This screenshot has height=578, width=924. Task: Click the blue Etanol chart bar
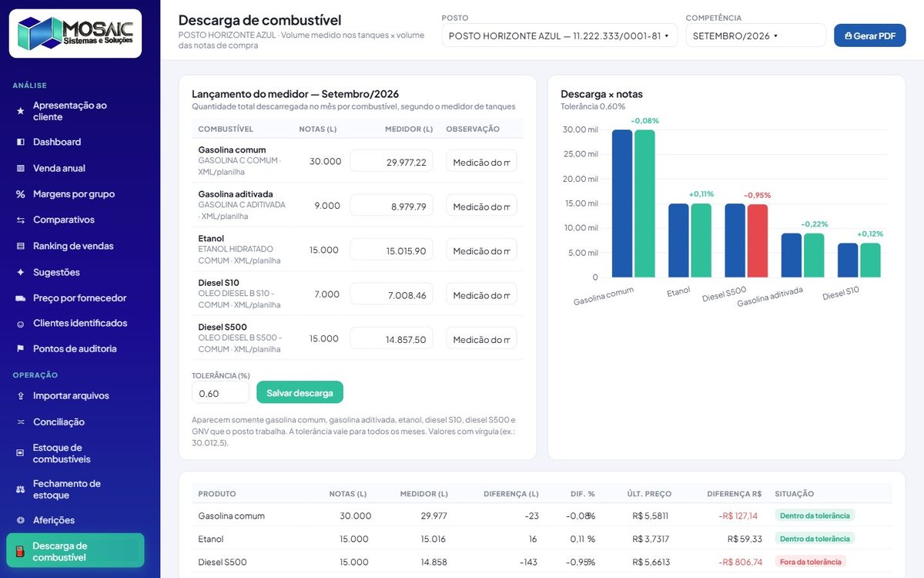678,240
